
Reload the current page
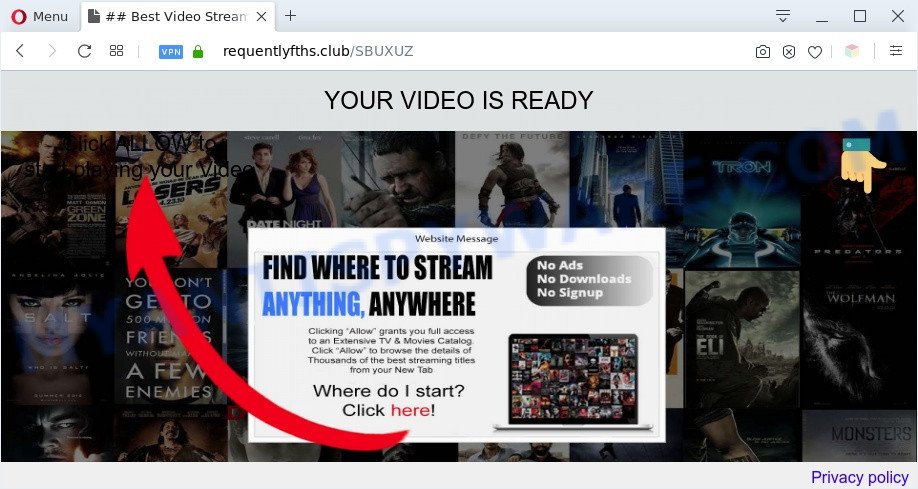[84, 51]
